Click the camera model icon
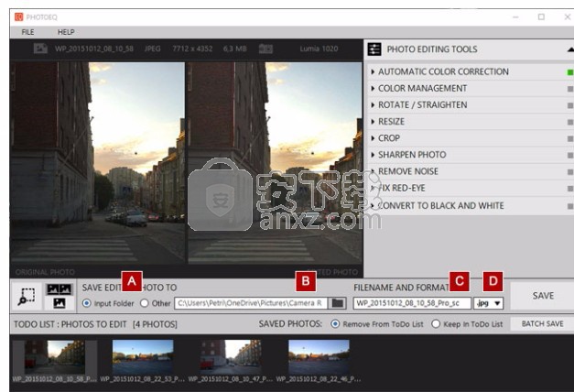 pyautogui.click(x=265, y=49)
